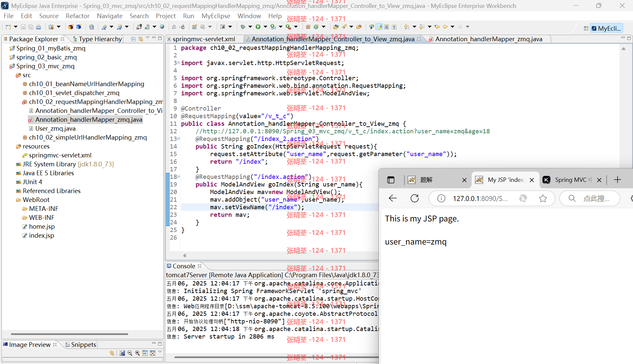Viewport: 633px width, 364px height.
Task: Open dropdown arrow next to Debug icon
Action: 250,27
